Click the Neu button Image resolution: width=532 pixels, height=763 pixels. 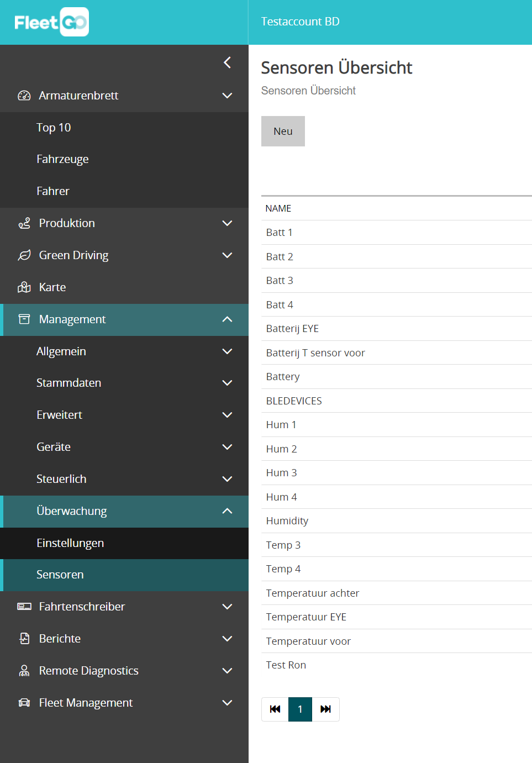pos(283,131)
